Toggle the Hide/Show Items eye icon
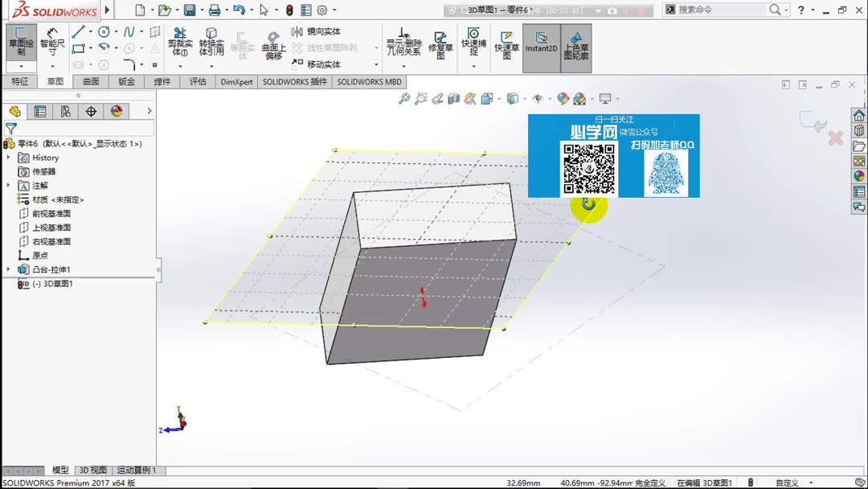Viewport: 868px width, 489px height. click(x=538, y=98)
